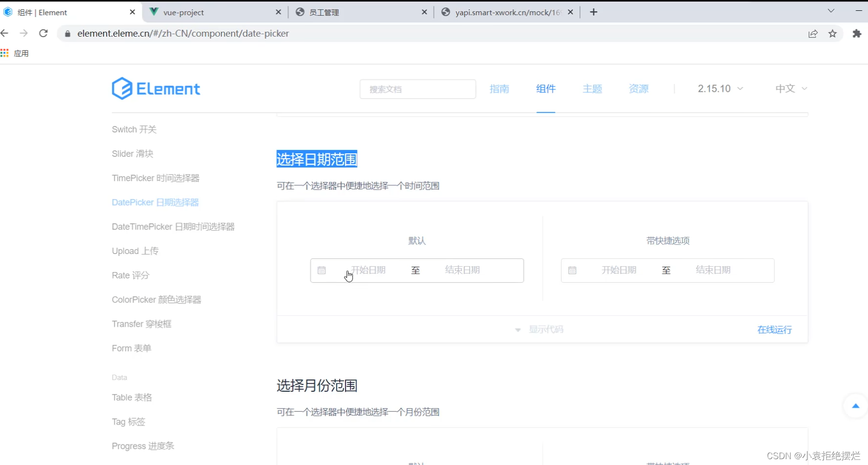Open Switch 开关 in sidebar
Viewport: 868px width, 465px height.
[x=134, y=129]
